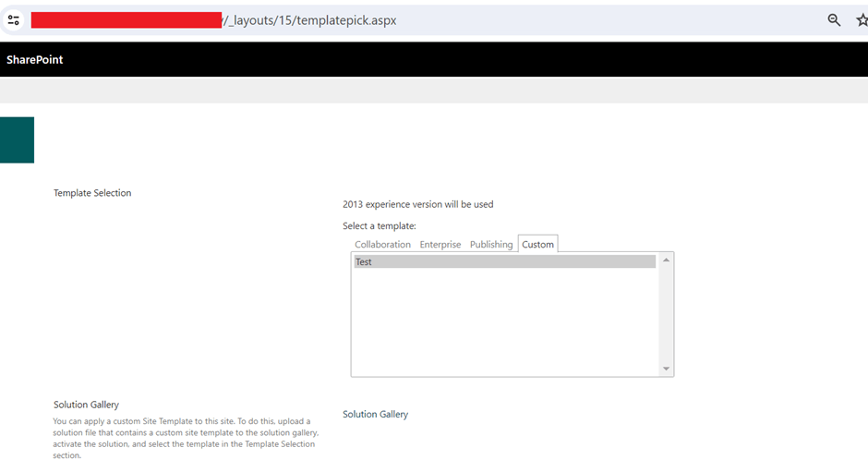The width and height of the screenshot is (868, 472).
Task: Select the Custom template tab
Action: point(537,244)
